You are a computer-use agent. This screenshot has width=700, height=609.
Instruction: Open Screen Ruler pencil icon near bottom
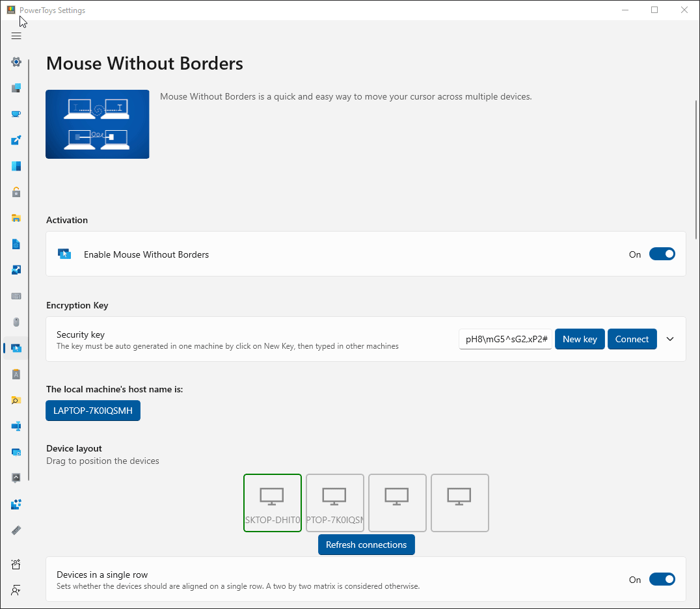click(16, 530)
